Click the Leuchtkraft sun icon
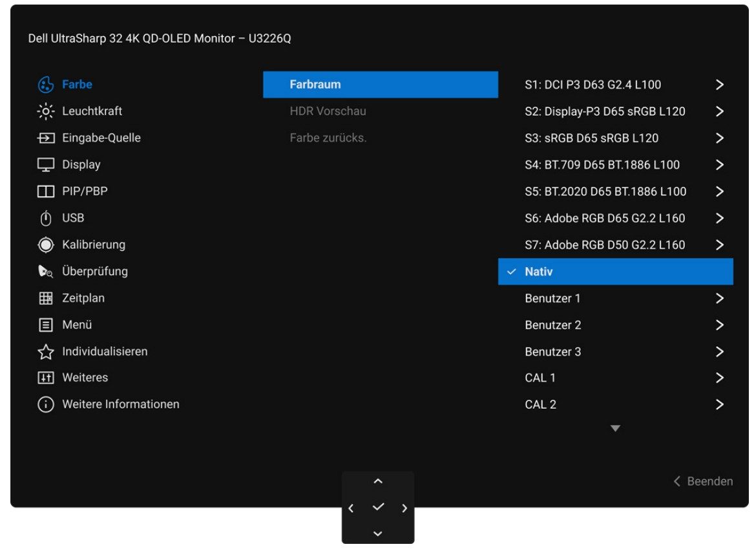This screenshot has width=756, height=551. pos(46,111)
